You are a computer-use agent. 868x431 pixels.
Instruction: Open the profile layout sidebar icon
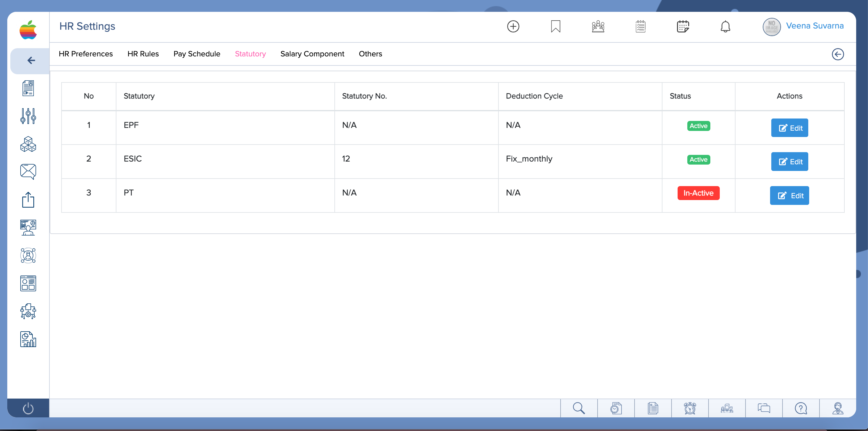tap(28, 283)
